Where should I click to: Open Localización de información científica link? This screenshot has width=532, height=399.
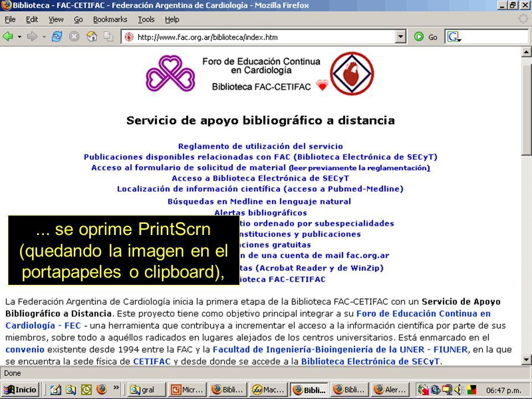pyautogui.click(x=260, y=188)
